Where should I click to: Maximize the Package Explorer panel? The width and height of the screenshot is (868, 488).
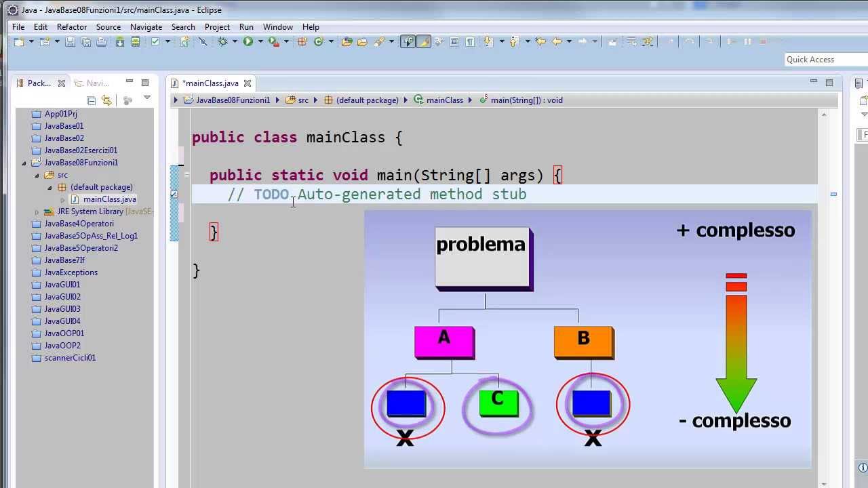coord(145,83)
